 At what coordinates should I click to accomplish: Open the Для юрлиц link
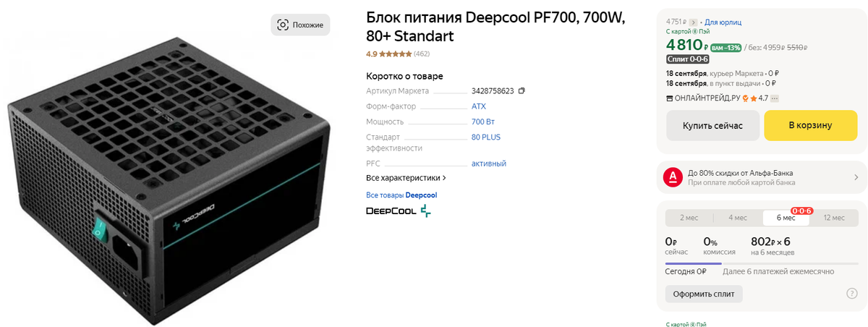tap(723, 22)
